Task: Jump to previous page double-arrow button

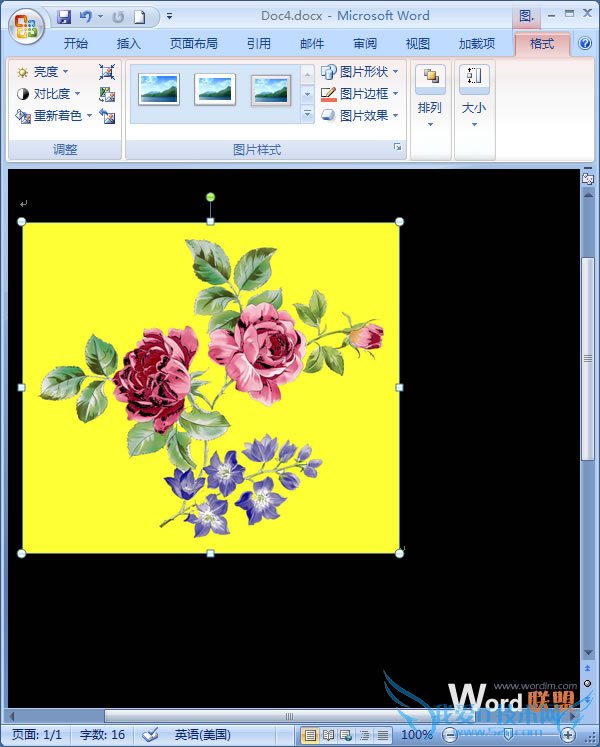Action: (588, 668)
